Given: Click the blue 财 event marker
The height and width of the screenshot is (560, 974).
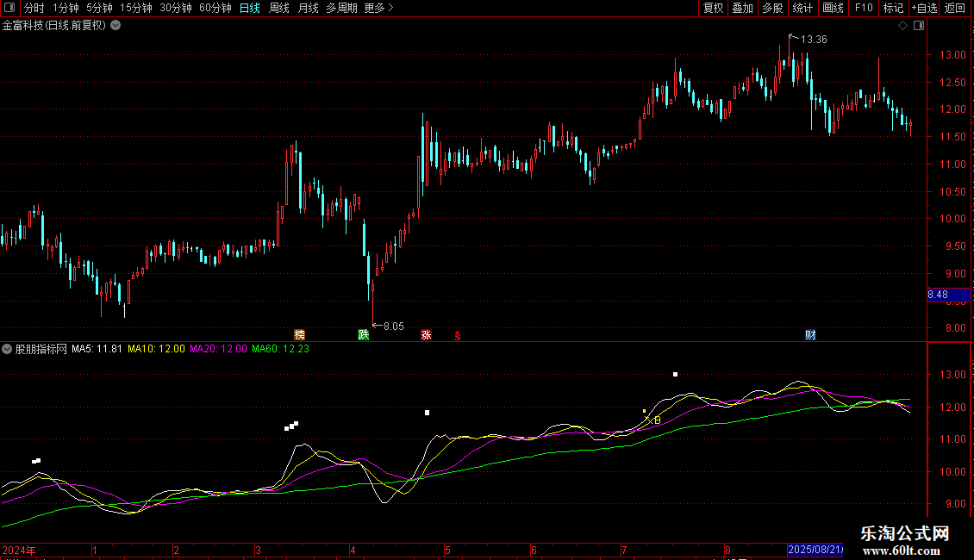Looking at the screenshot, I should point(810,335).
